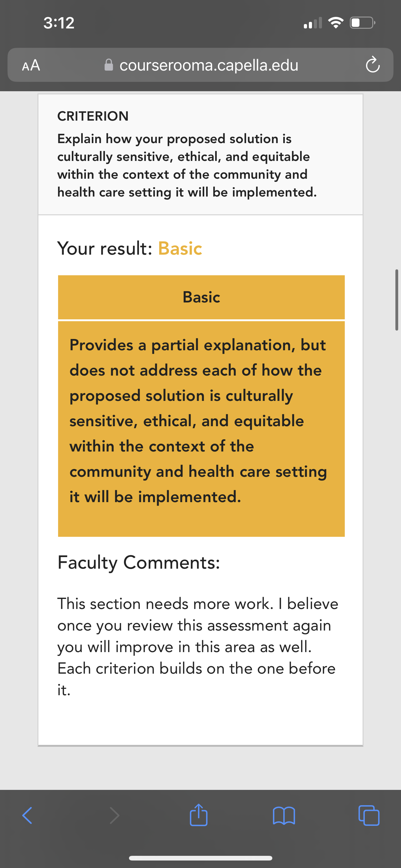Click the page scrollbar indicator
The image size is (401, 868).
pyautogui.click(x=397, y=300)
